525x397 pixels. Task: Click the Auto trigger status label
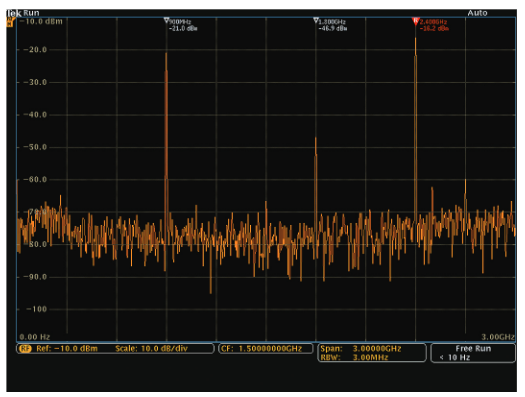(x=477, y=13)
